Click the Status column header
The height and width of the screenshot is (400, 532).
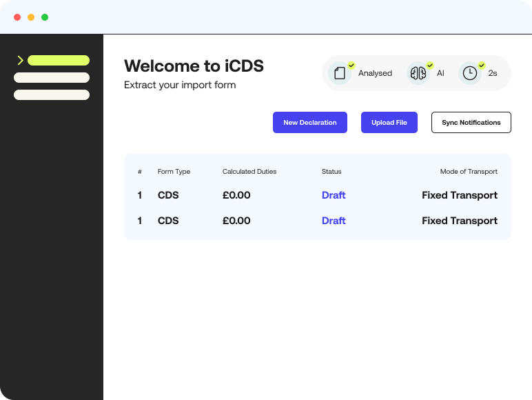(x=331, y=172)
